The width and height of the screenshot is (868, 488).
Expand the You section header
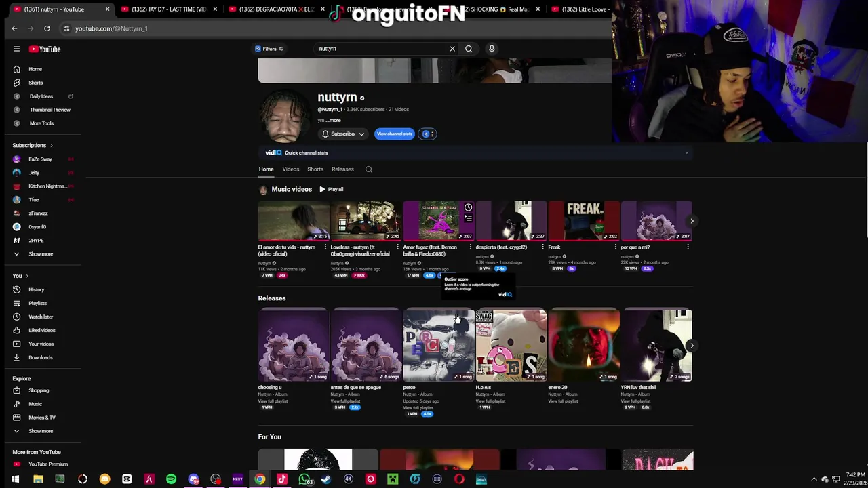[20, 276]
